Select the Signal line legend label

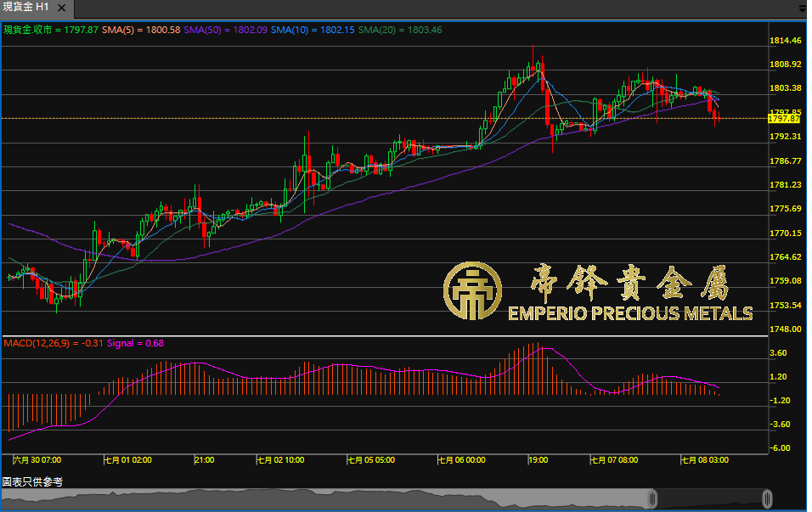point(135,343)
